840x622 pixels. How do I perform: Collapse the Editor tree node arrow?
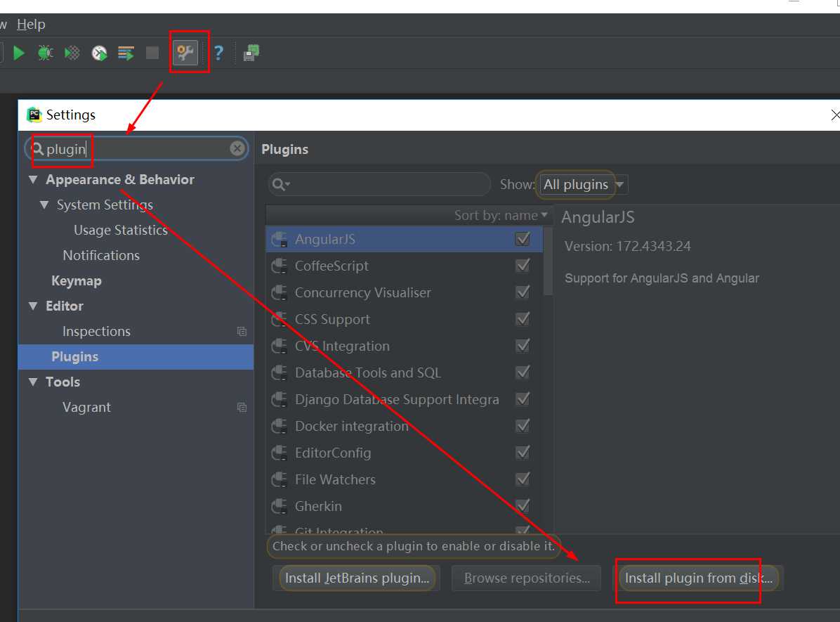(33, 306)
